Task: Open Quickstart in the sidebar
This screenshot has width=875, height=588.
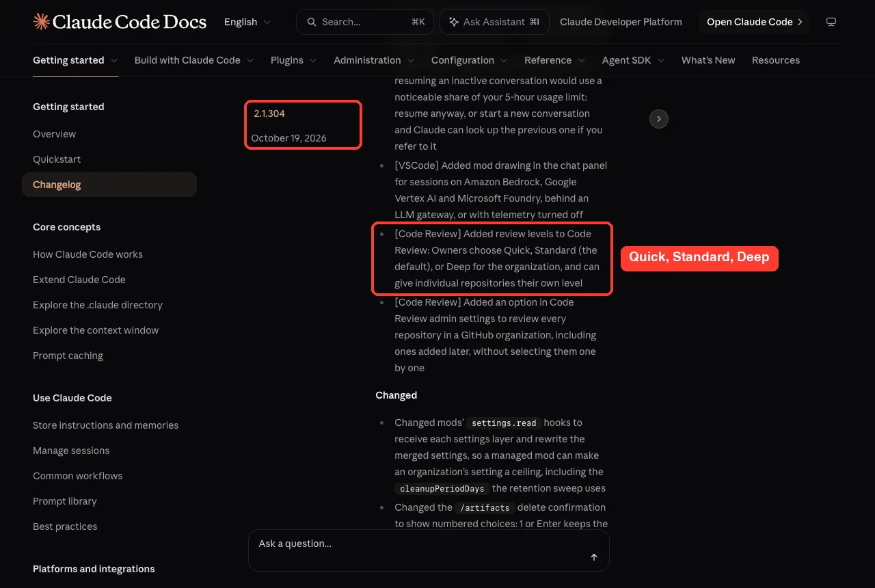Action: pyautogui.click(x=57, y=159)
